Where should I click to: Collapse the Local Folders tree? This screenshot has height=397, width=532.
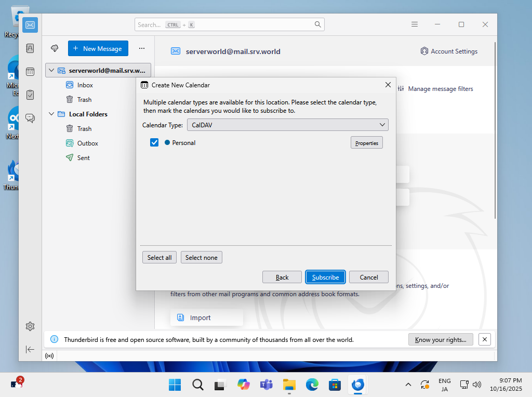click(51, 114)
